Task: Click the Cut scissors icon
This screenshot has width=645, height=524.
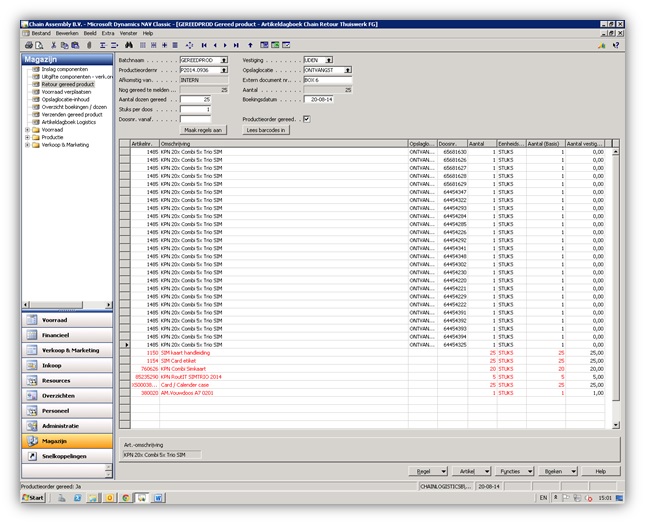Action: point(53,45)
